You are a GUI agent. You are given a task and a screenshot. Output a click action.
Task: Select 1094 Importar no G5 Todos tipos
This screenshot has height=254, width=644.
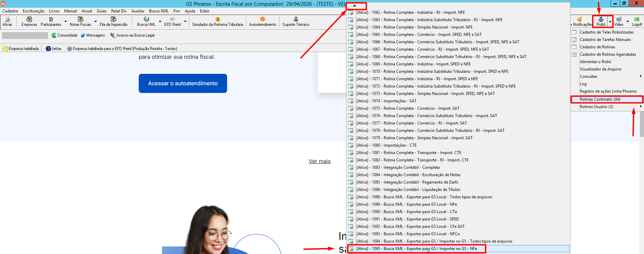click(x=459, y=242)
